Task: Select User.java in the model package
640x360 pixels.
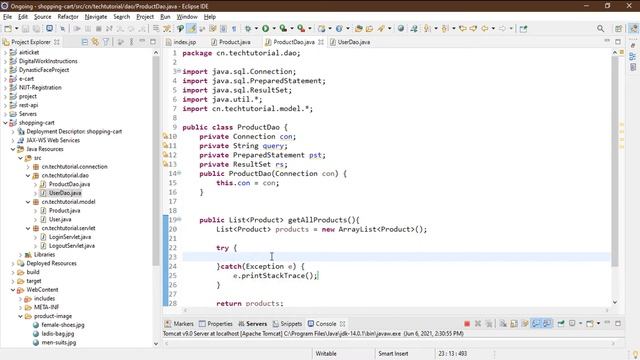Action: click(60, 219)
